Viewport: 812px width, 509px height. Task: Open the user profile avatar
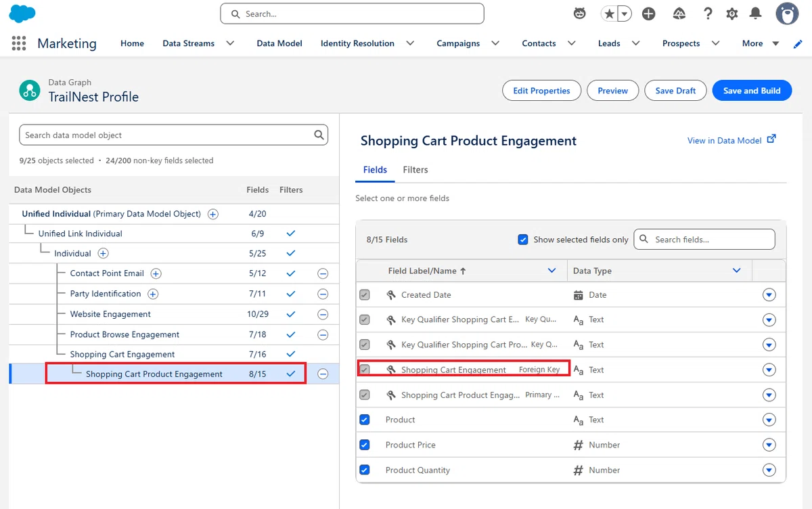click(x=787, y=14)
